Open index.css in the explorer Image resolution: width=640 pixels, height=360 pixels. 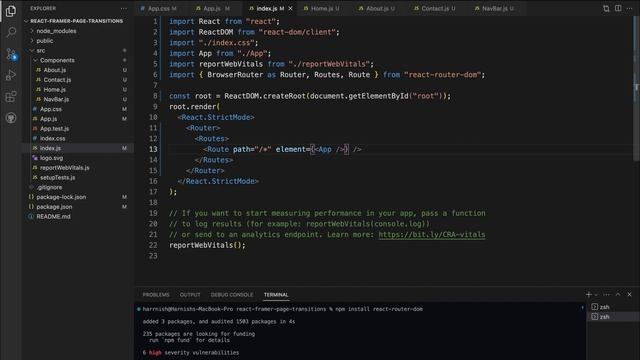pos(53,138)
